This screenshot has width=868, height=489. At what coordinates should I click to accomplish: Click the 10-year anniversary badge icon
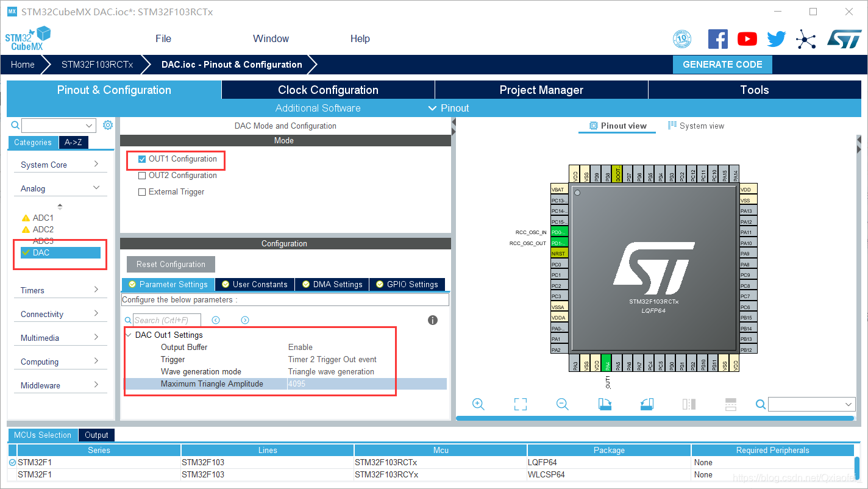[682, 39]
